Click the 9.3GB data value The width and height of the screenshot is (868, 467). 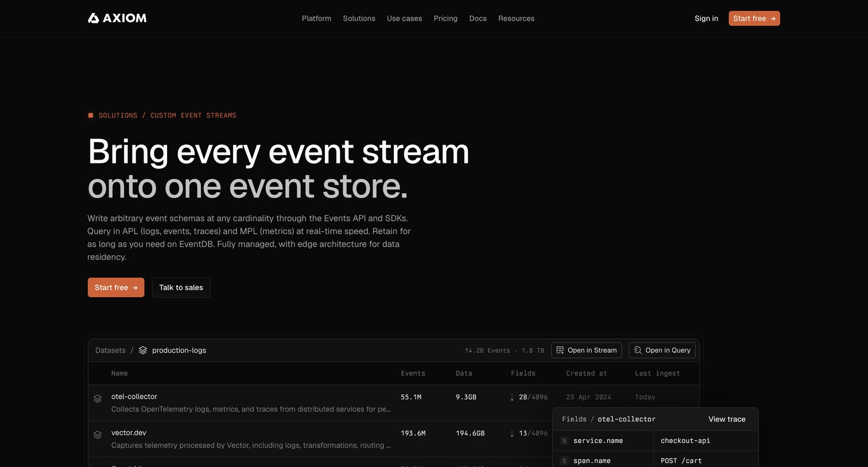click(x=466, y=397)
